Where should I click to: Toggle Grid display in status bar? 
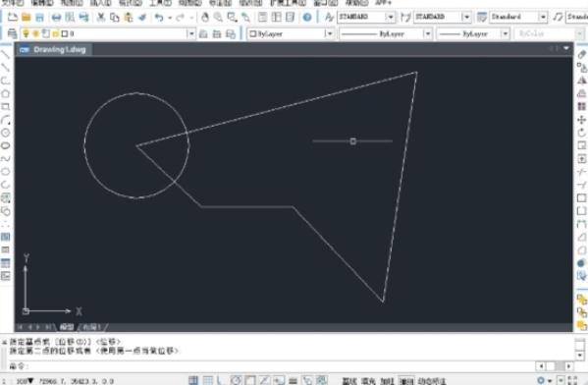coord(208,380)
